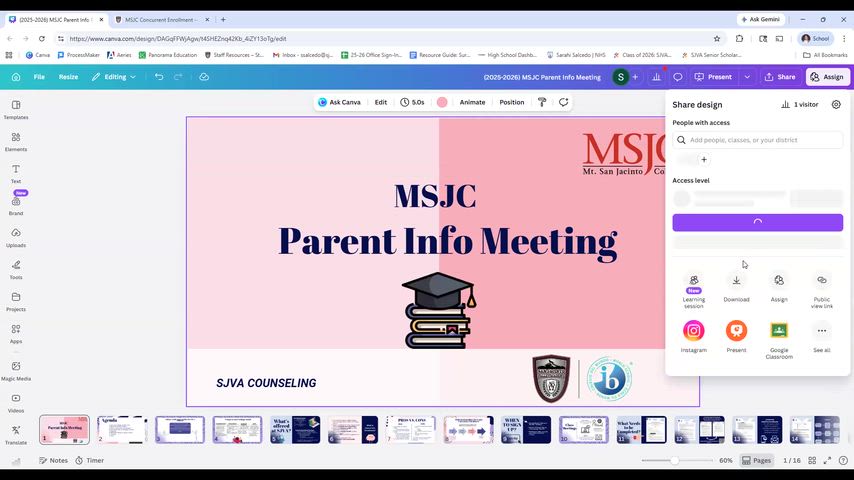The image size is (854, 480).
Task: Toggle the Pages thumbnail strip
Action: pyautogui.click(x=757, y=460)
